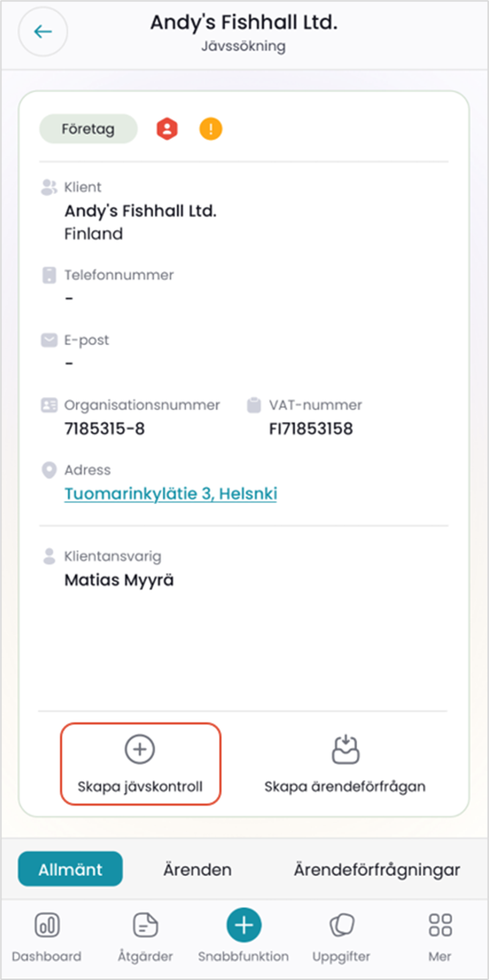Tap the Skapa ärendeförfrågan inbox icon
The width and height of the screenshot is (489, 980).
click(345, 749)
